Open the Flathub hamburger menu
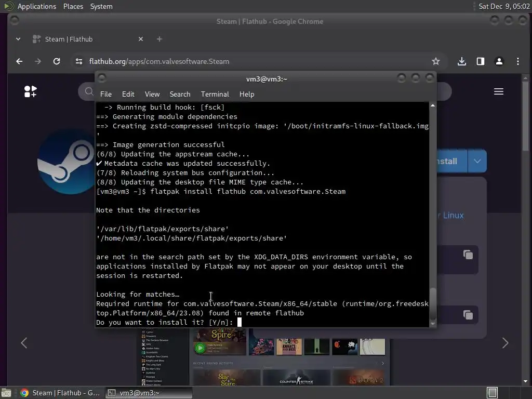This screenshot has height=399, width=532. point(498,91)
